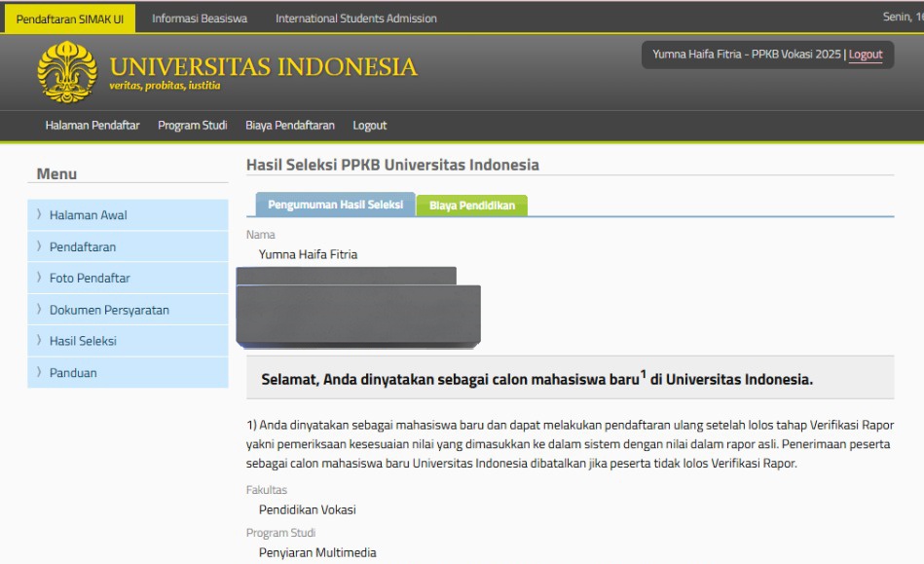Open Halaman Awal in the side menu
Screen dimensions: 924x564
tap(128, 215)
